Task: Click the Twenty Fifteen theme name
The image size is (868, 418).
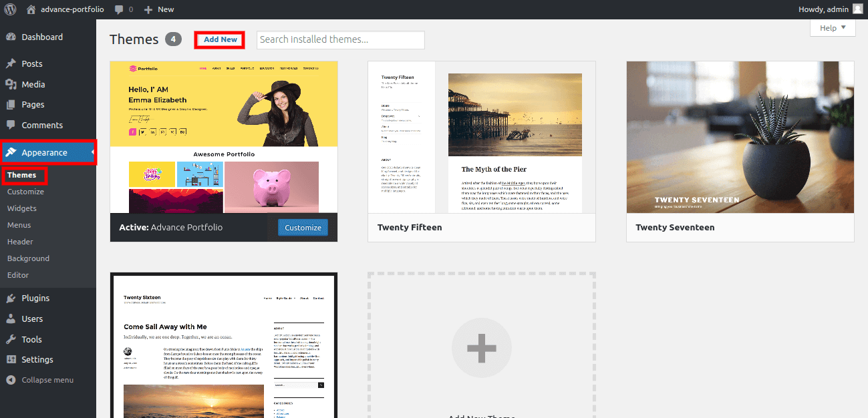Action: 410,228
